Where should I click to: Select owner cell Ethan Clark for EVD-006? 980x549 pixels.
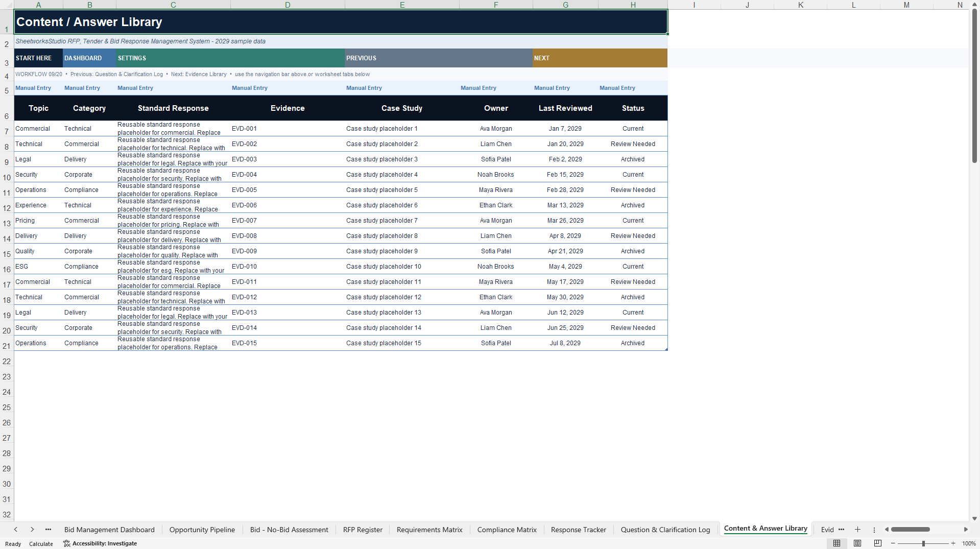tap(496, 205)
